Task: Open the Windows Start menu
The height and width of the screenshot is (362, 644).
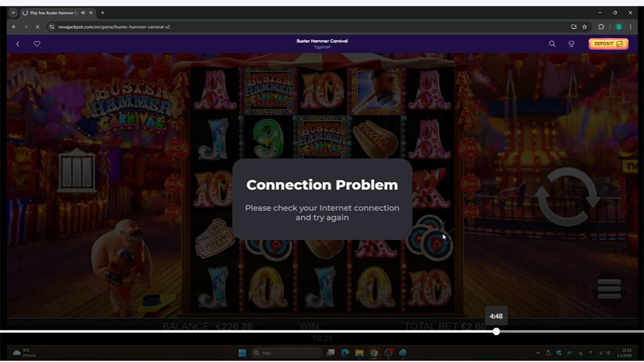Action: pyautogui.click(x=242, y=353)
